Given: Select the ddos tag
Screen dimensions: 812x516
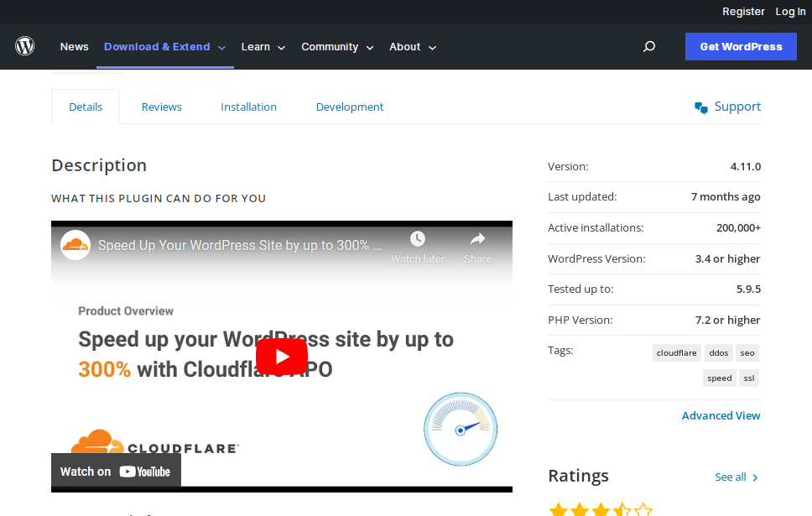Looking at the screenshot, I should pyautogui.click(x=718, y=352).
